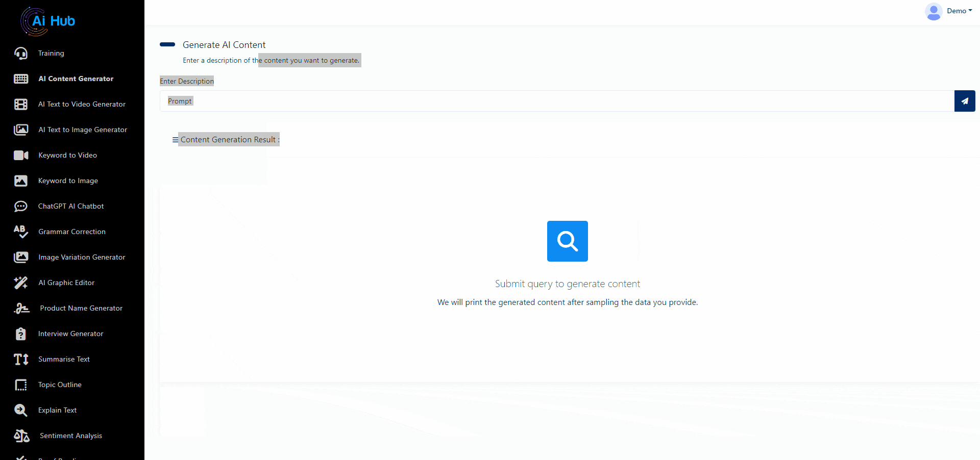Click the Prompt description input field
The height and width of the screenshot is (460, 980).
click(x=556, y=101)
